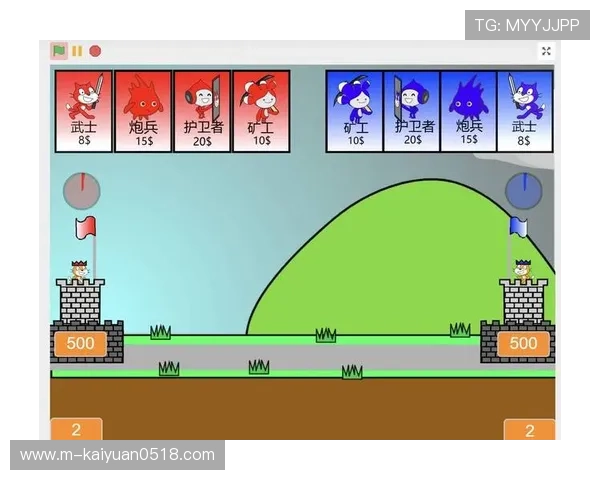Select the red 矿工 miner card (10$)
The width and height of the screenshot is (600, 480).
click(261, 110)
